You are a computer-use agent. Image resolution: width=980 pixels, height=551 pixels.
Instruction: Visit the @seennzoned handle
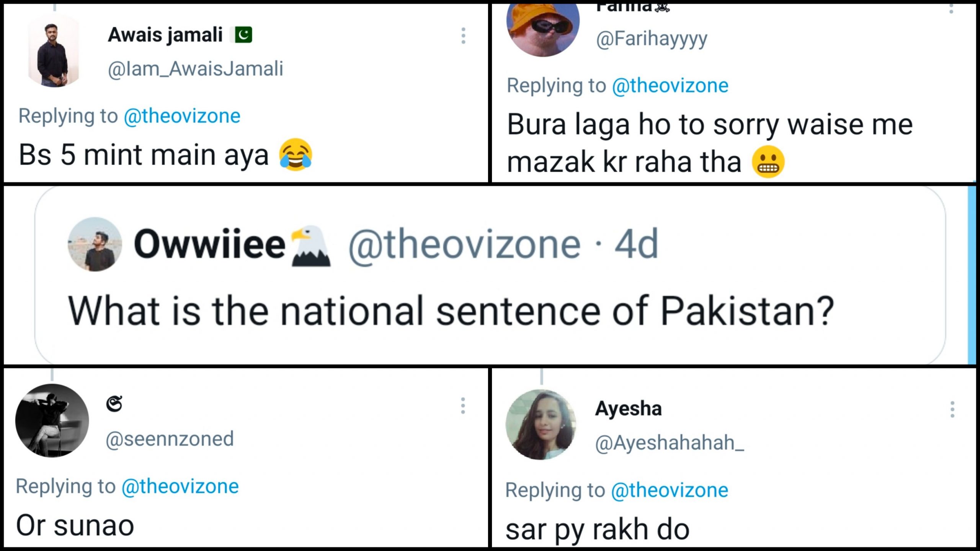[x=170, y=439]
